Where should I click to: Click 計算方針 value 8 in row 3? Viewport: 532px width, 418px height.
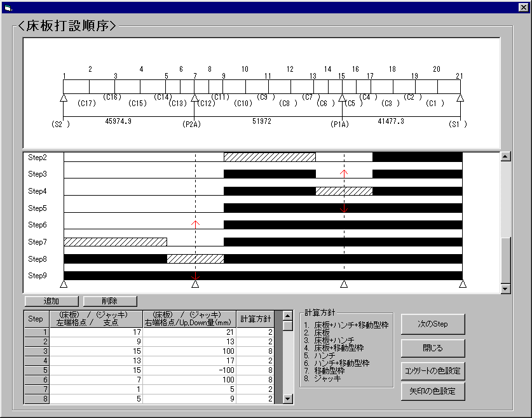point(255,351)
